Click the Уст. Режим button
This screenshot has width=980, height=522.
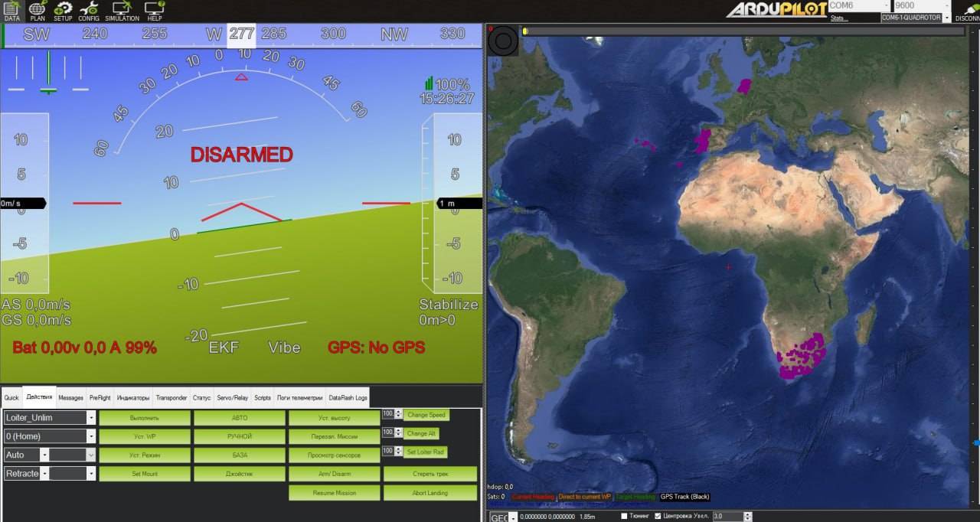(145, 455)
